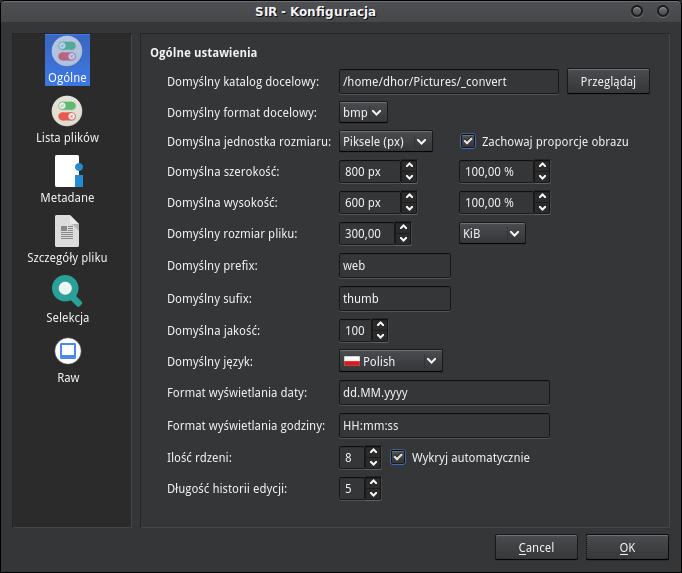Image resolution: width=682 pixels, height=573 pixels.
Task: Click the left title bar window button
Action: pyautogui.click(x=637, y=11)
